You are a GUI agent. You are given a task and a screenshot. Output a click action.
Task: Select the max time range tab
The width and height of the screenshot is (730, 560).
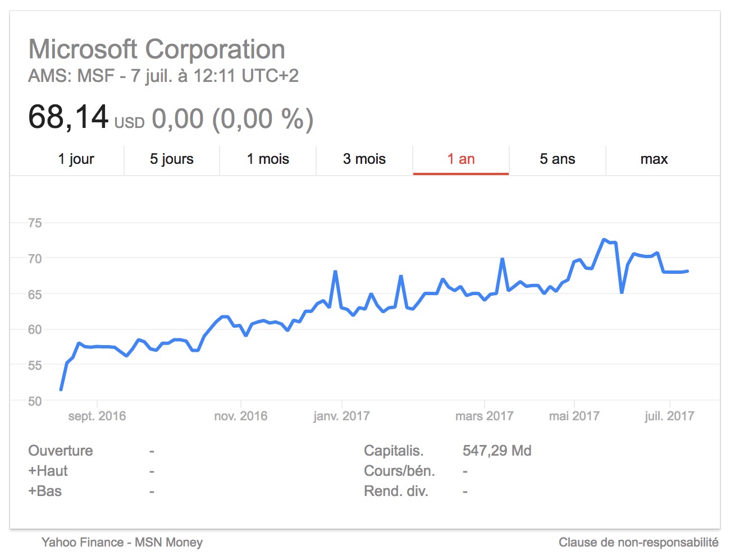tap(654, 159)
